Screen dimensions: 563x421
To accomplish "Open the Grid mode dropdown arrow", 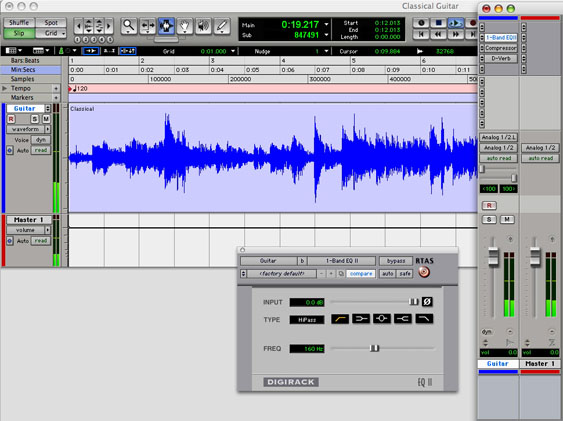I will (x=64, y=33).
